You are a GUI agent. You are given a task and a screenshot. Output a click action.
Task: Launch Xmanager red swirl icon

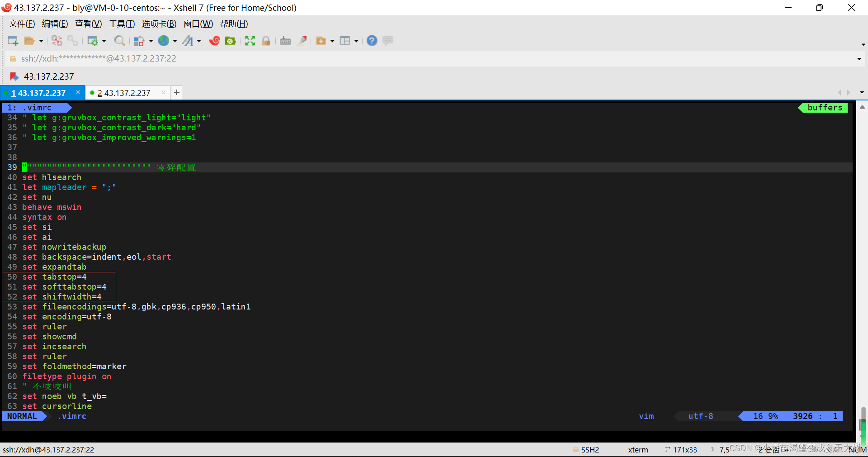click(215, 41)
